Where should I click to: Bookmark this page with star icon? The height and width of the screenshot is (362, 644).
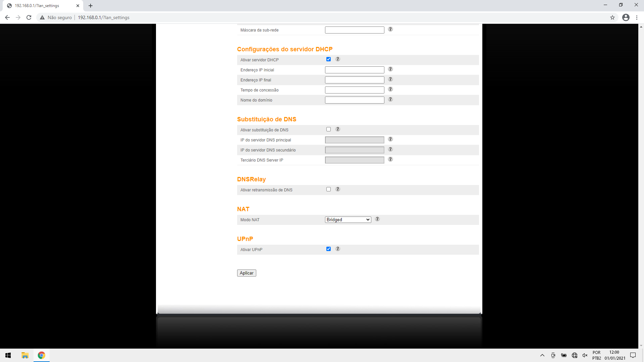(x=612, y=17)
